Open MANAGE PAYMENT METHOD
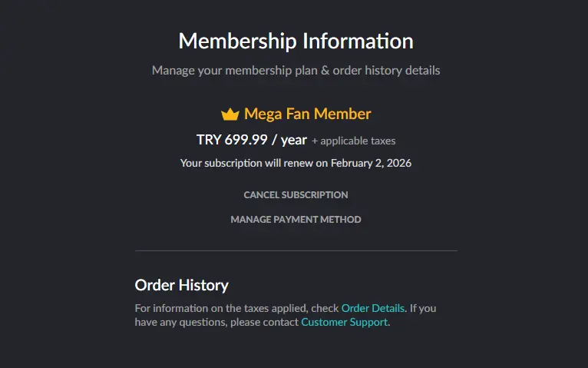Screen dimensions: 588x368 point(296,220)
